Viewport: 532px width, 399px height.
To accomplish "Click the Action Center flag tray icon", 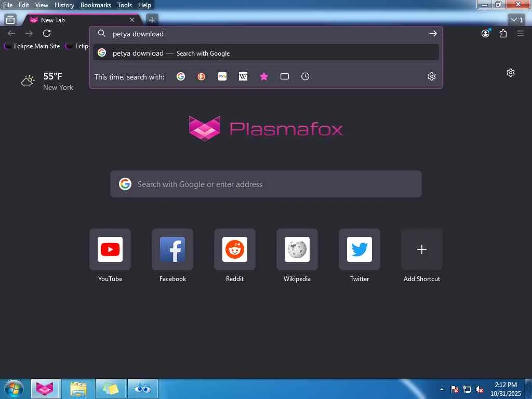I will pyautogui.click(x=455, y=389).
